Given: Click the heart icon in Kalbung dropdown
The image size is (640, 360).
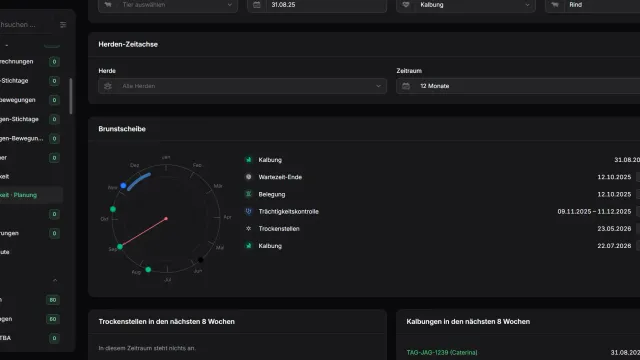Looking at the screenshot, I should pos(406,5).
